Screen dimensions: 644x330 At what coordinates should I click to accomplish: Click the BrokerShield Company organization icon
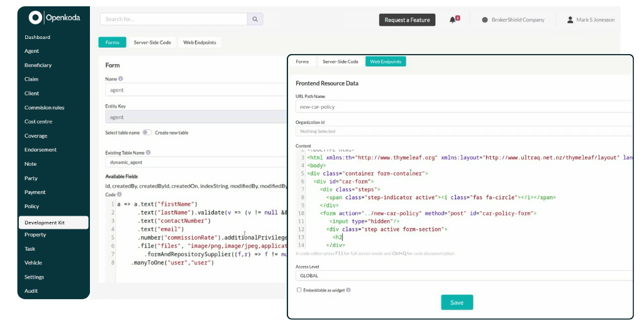[485, 20]
